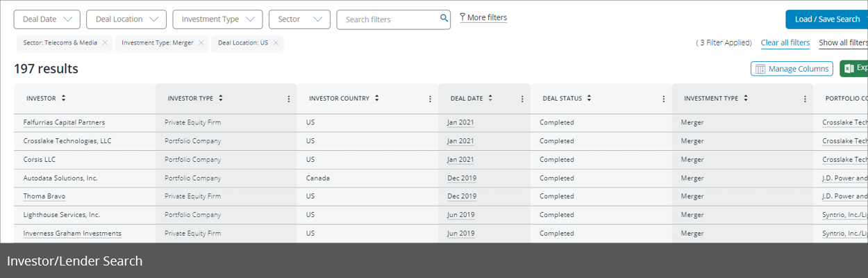Open the Deal Date filter dropdown
The height and width of the screenshot is (278, 868).
pos(47,19)
